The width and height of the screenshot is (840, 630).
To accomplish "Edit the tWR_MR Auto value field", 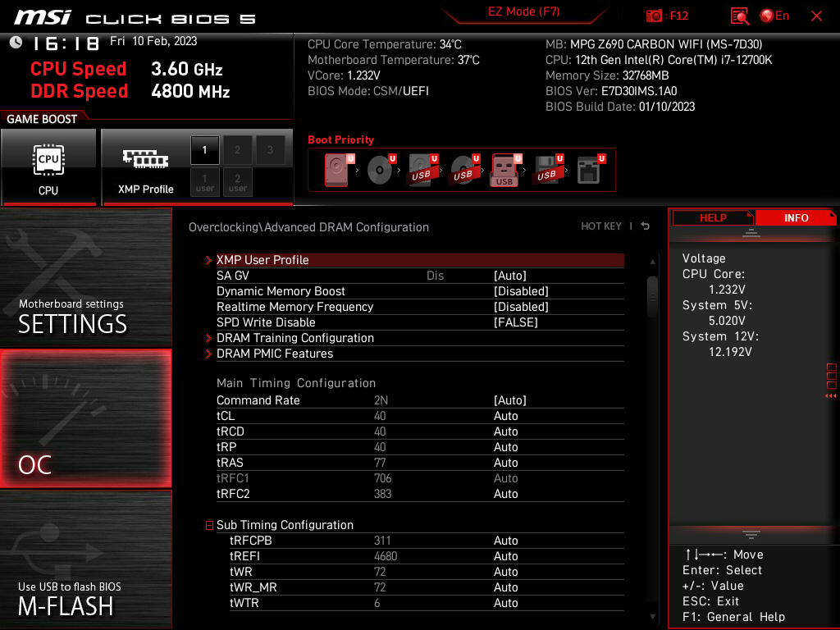I will click(x=505, y=587).
